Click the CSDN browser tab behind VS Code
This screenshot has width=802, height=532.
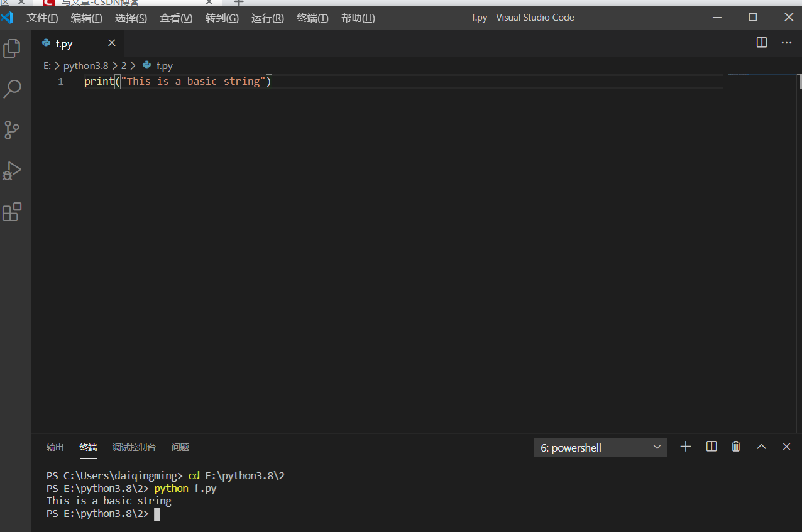pyautogui.click(x=129, y=3)
